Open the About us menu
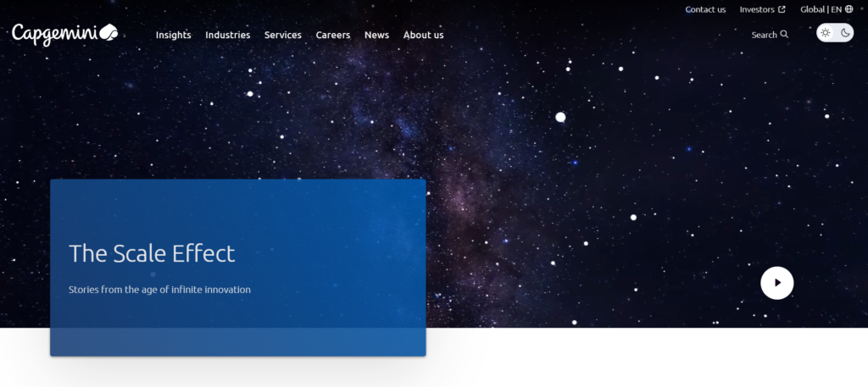The width and height of the screenshot is (868, 387). pyautogui.click(x=423, y=35)
